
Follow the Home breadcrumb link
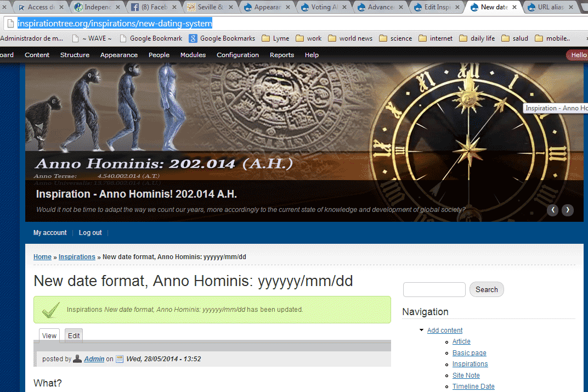tap(42, 257)
